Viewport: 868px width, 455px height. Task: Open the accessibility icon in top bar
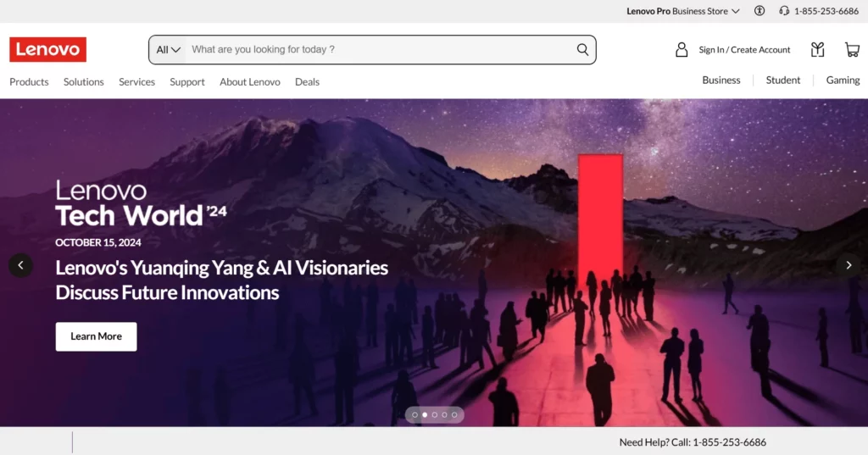(x=759, y=10)
